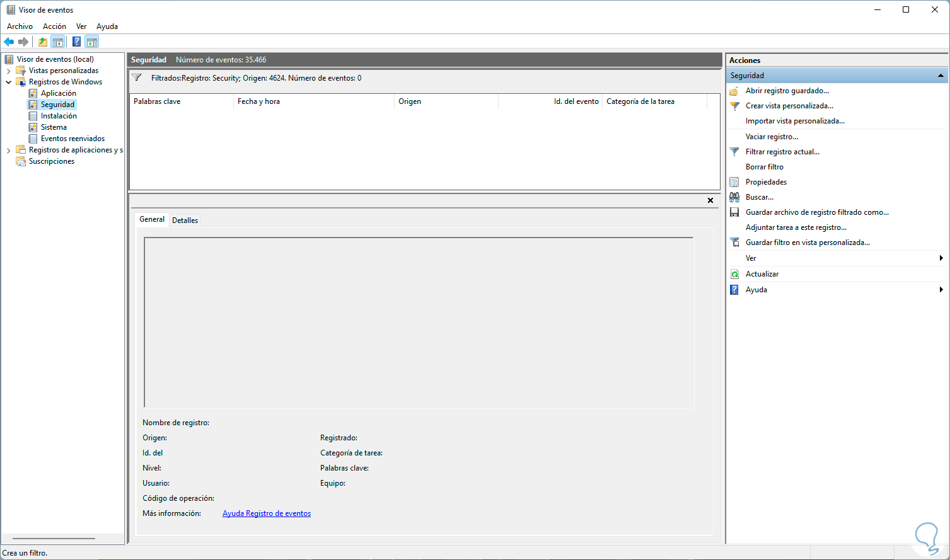Click Importar vista personalizada...
The height and width of the screenshot is (560, 950).
tap(795, 121)
